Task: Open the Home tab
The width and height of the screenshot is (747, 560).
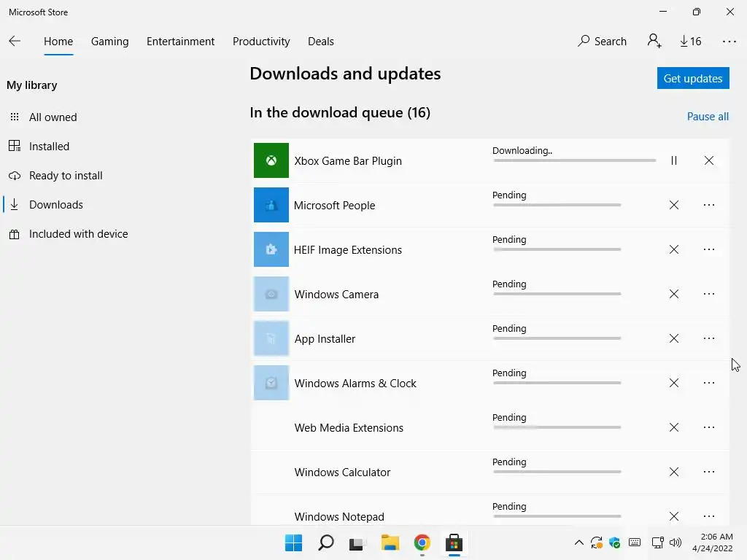Action: coord(58,42)
